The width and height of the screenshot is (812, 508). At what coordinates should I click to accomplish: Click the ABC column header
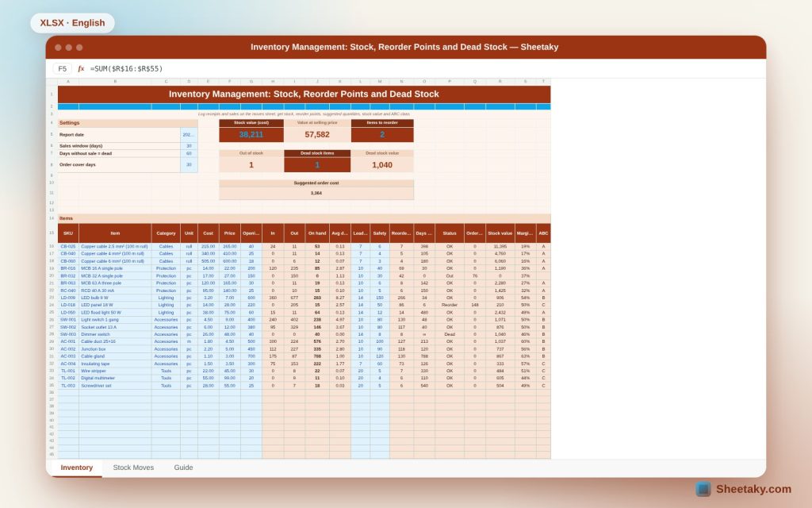click(x=543, y=233)
